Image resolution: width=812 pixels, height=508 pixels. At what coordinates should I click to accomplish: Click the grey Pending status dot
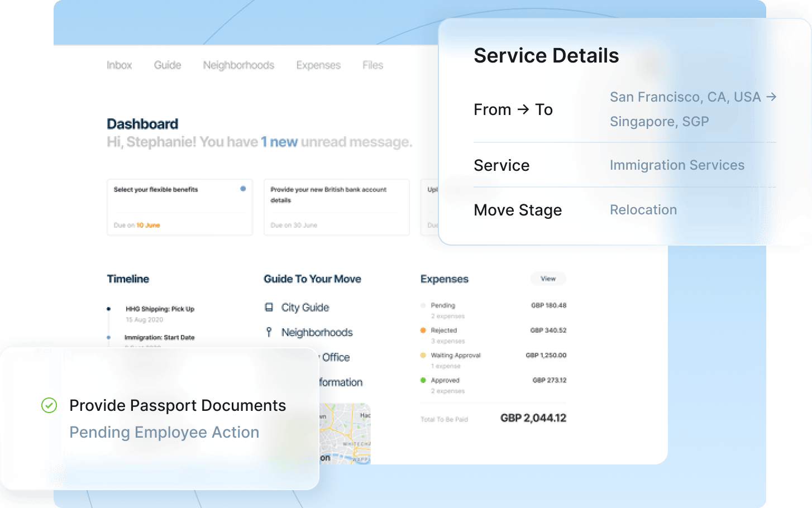coord(423,305)
